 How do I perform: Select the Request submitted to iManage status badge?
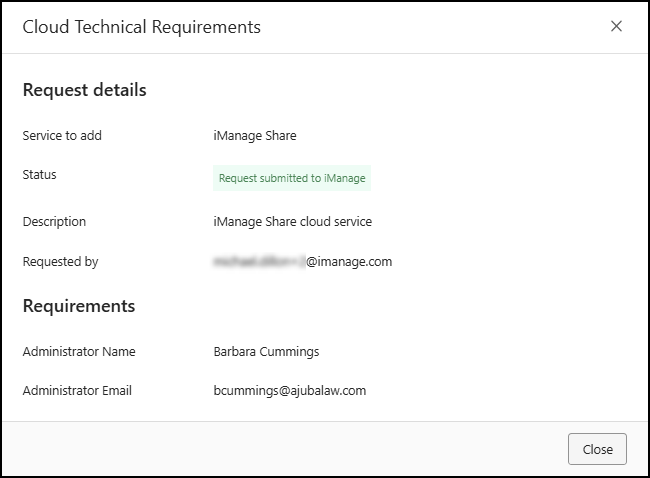click(x=292, y=178)
